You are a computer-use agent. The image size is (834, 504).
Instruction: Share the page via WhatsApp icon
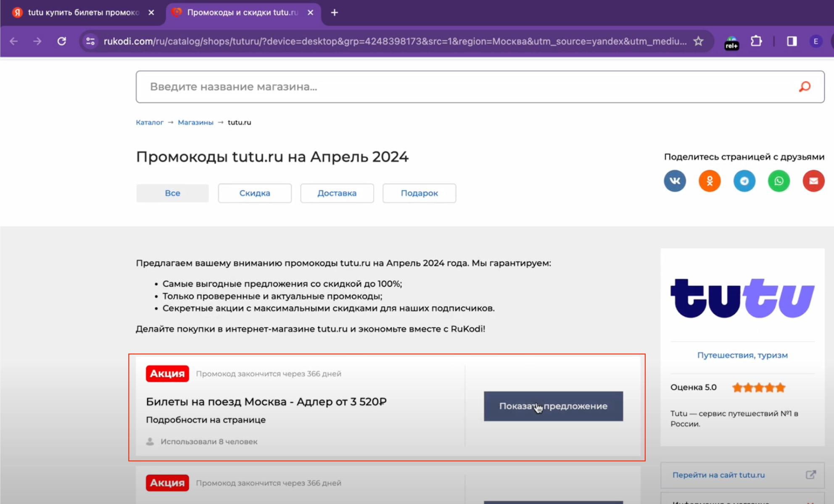pyautogui.click(x=779, y=181)
